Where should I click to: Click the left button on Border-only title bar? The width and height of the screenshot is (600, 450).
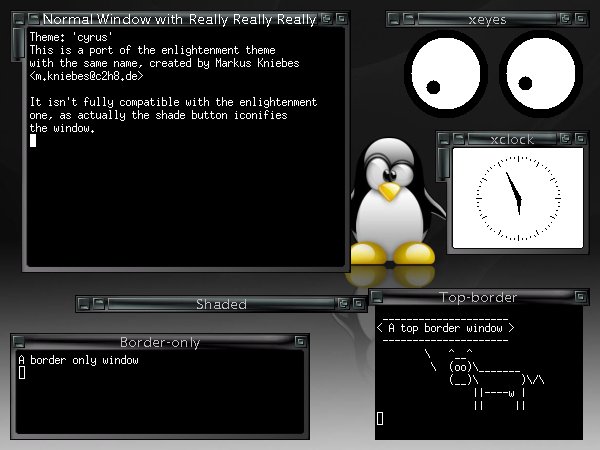pyautogui.click(x=19, y=341)
